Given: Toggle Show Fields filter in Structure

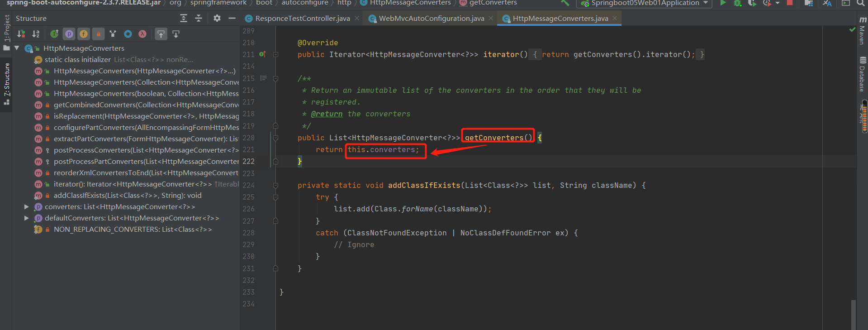Looking at the screenshot, I should click(84, 34).
